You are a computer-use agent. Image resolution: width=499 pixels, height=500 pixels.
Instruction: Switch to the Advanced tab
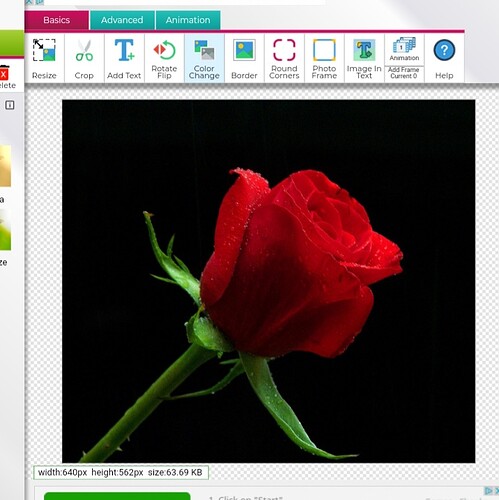(122, 20)
